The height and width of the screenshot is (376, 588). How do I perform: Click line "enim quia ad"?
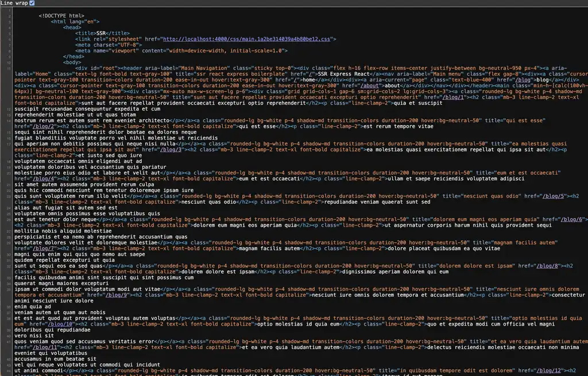point(33,307)
